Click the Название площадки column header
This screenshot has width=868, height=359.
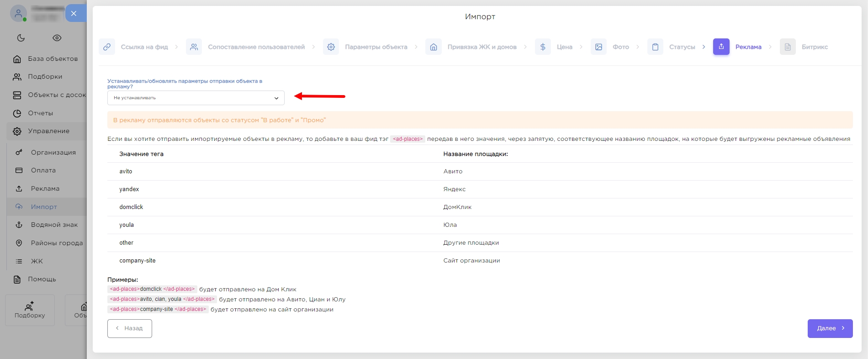[476, 154]
